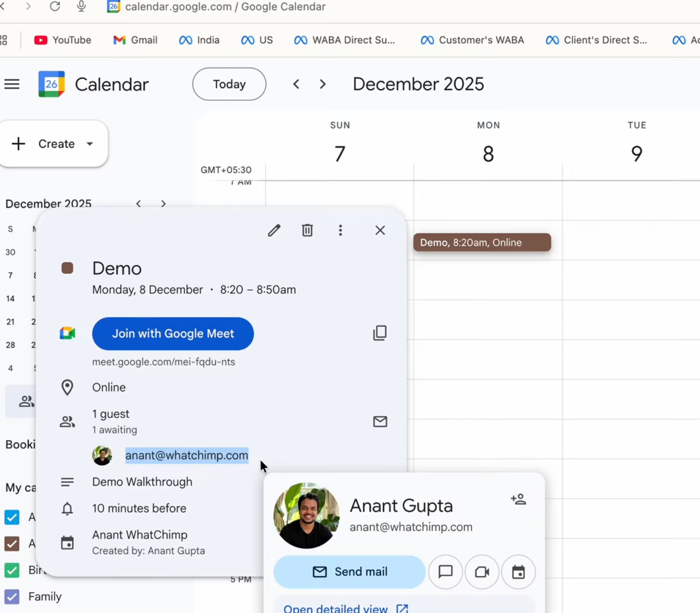This screenshot has height=613, width=700.
Task: Send a chat message to Anant Gupta
Action: (x=445, y=572)
